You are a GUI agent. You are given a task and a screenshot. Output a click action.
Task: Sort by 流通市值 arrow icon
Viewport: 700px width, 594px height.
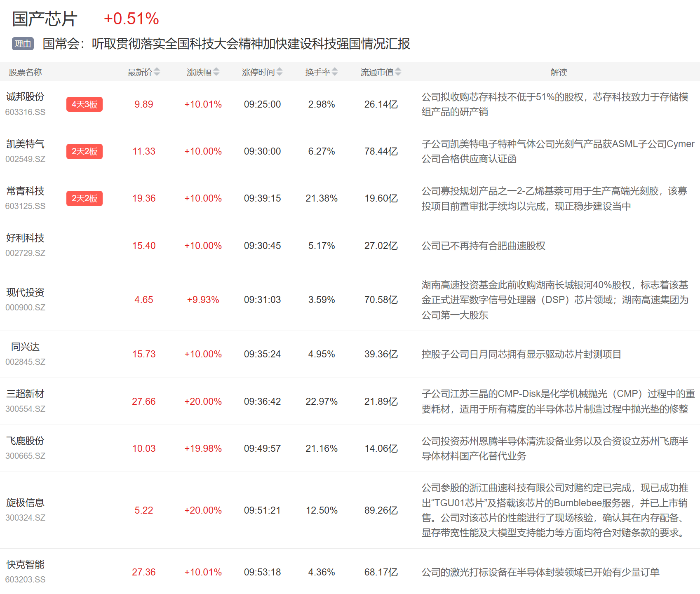[398, 72]
